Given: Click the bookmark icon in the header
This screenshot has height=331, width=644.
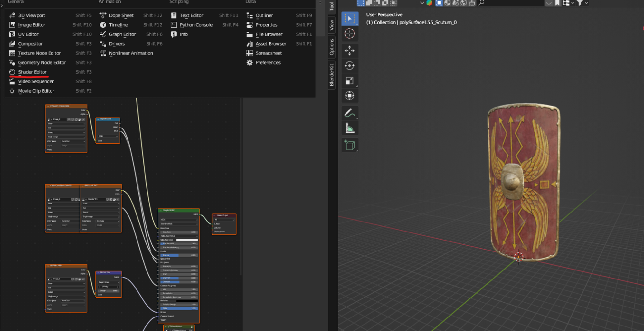Looking at the screenshot, I should (x=557, y=3).
